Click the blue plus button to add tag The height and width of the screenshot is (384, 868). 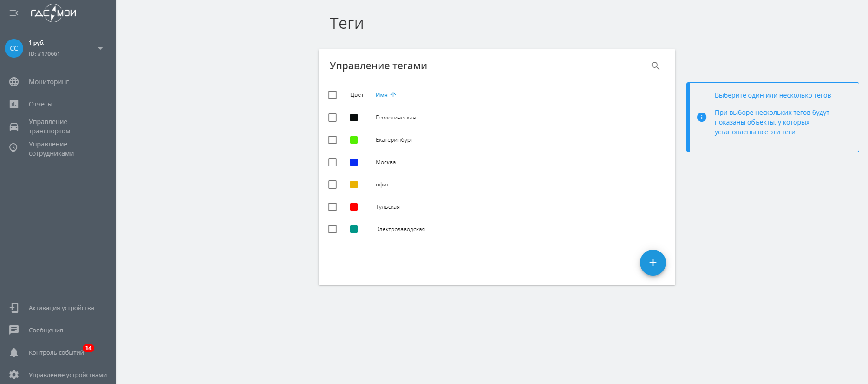(653, 263)
